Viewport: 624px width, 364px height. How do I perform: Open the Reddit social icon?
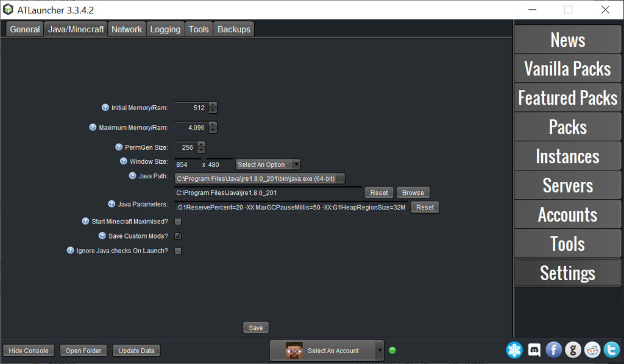coord(592,350)
